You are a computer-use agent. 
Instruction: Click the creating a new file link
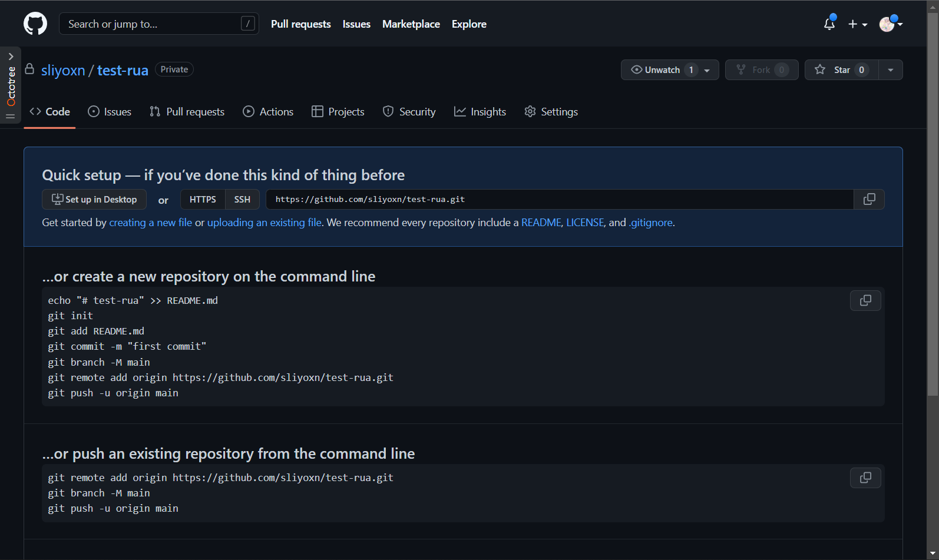click(150, 223)
